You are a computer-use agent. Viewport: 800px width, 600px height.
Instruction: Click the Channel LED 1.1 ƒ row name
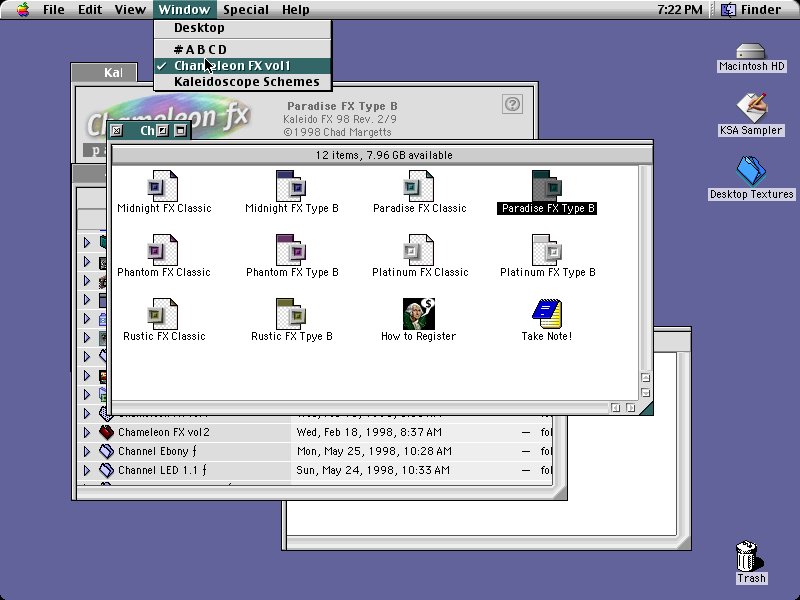pos(162,470)
